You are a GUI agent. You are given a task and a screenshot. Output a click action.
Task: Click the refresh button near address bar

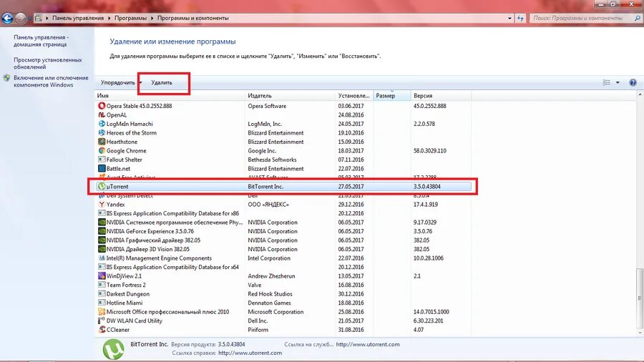pyautogui.click(x=521, y=18)
